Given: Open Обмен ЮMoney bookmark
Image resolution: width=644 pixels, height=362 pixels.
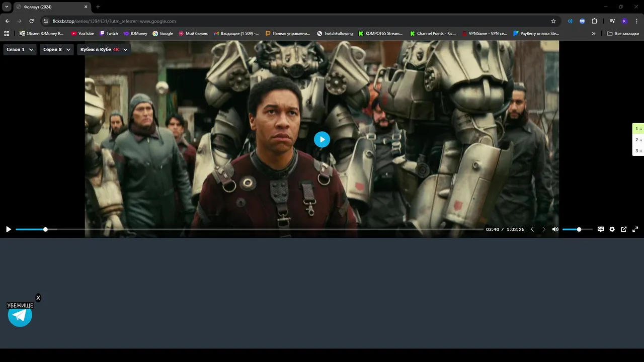Looking at the screenshot, I should (41, 34).
